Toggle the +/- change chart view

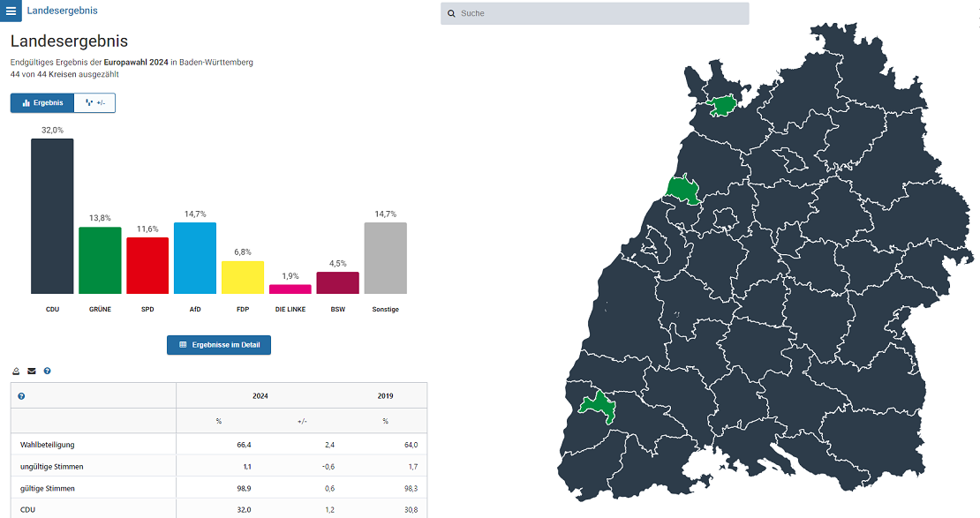pos(94,103)
